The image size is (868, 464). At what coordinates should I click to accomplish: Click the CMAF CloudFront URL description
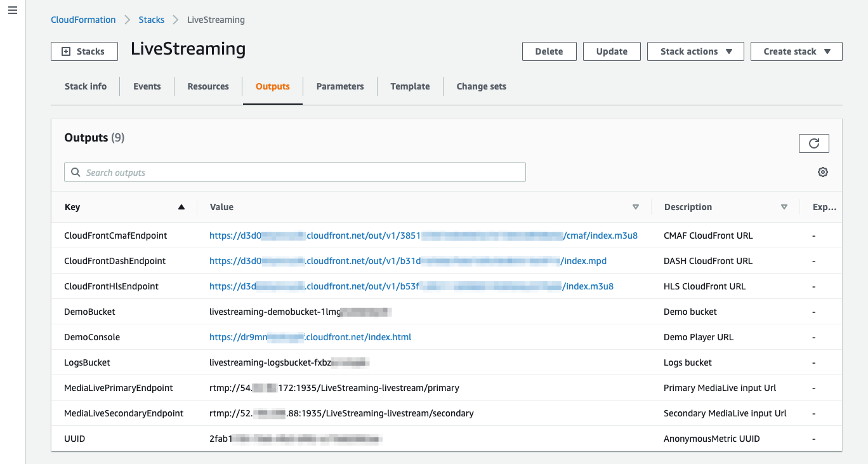pos(708,235)
